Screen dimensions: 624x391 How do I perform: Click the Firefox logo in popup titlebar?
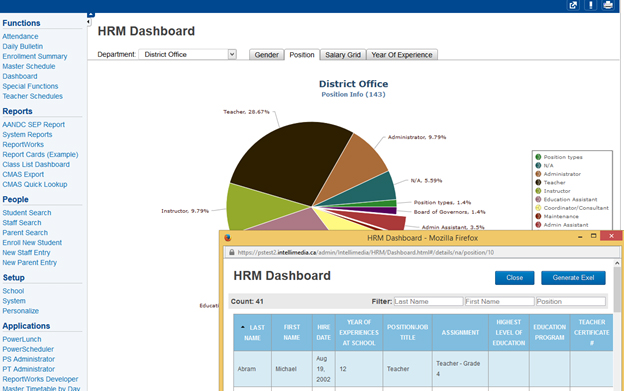228,238
